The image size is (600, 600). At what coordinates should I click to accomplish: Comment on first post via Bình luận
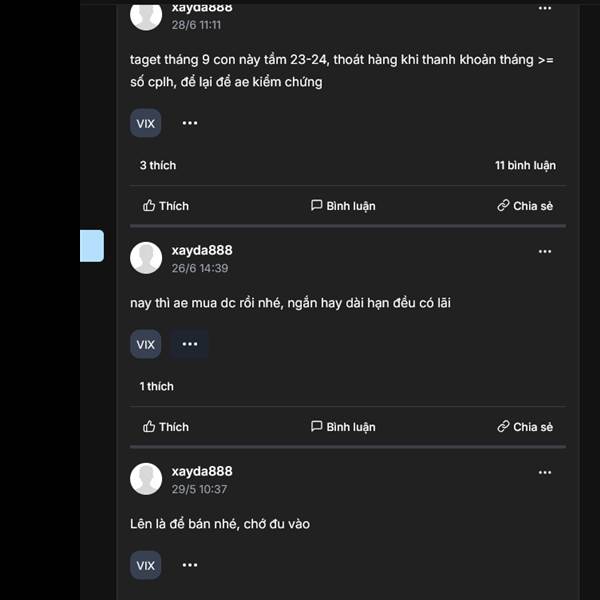[x=343, y=206]
